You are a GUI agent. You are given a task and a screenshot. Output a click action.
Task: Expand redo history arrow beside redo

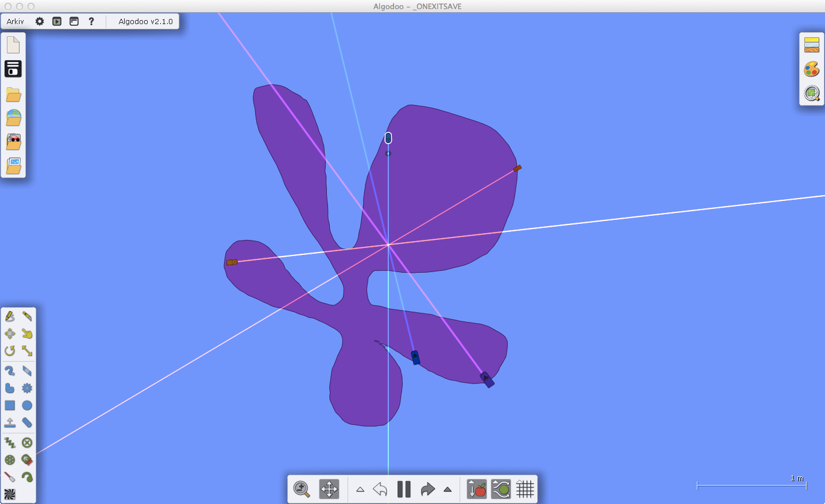(x=448, y=490)
